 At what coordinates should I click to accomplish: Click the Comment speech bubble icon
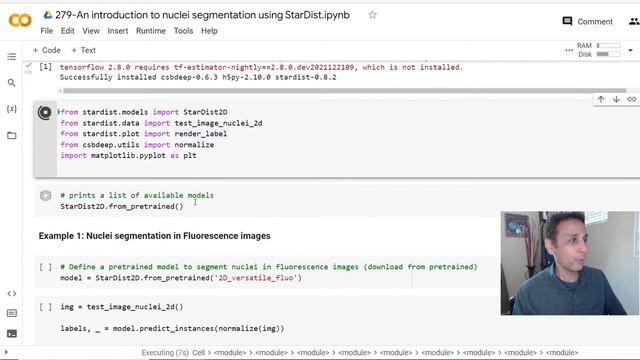567,21
